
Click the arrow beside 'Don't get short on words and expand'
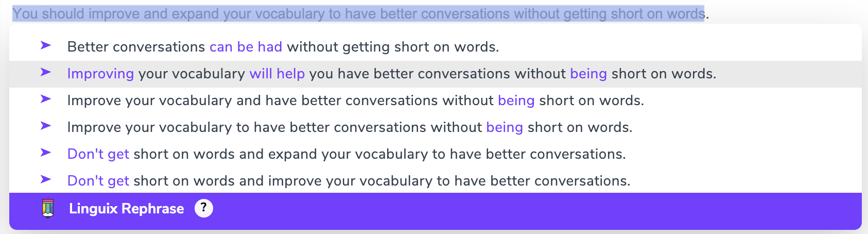[x=46, y=153]
